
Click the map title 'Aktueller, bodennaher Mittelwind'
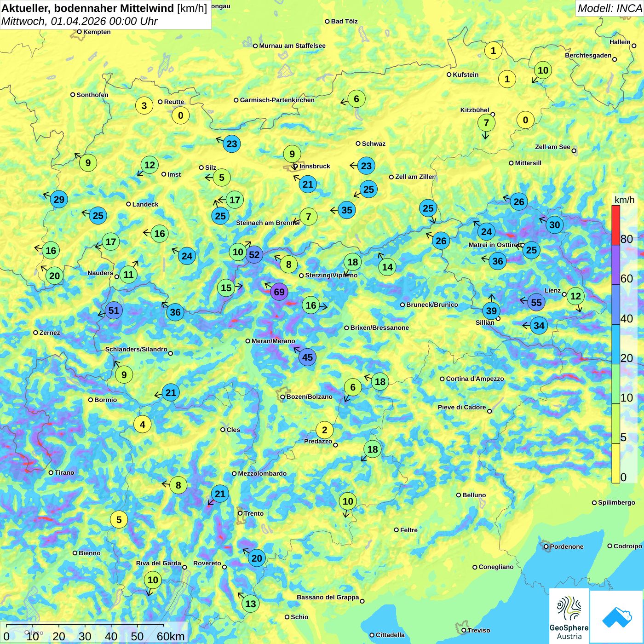pyautogui.click(x=88, y=8)
